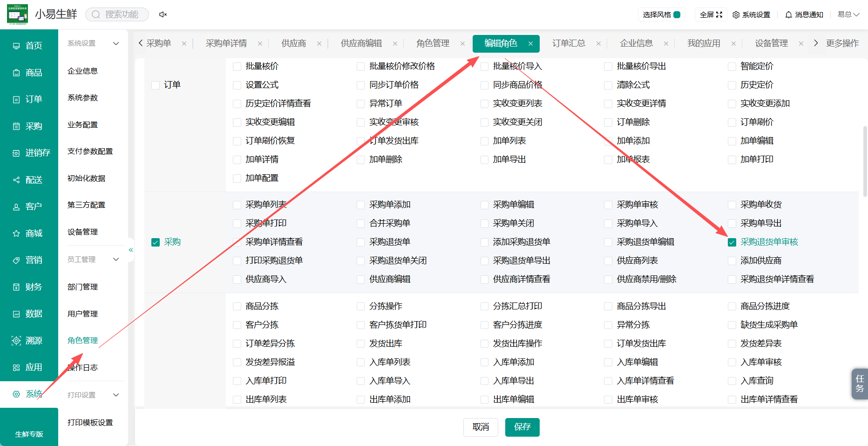Open 消息通知 bell notifications
868x446 pixels.
click(x=804, y=14)
